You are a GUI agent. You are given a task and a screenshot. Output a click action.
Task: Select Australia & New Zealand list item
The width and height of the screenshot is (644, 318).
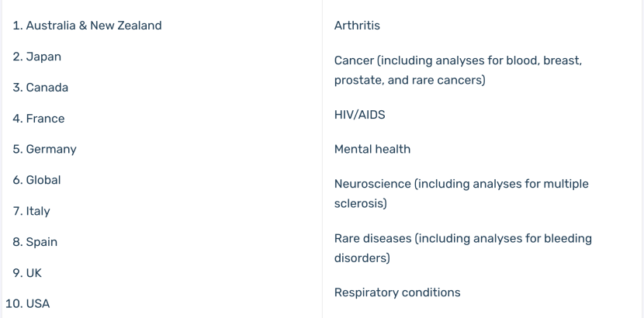tap(94, 26)
